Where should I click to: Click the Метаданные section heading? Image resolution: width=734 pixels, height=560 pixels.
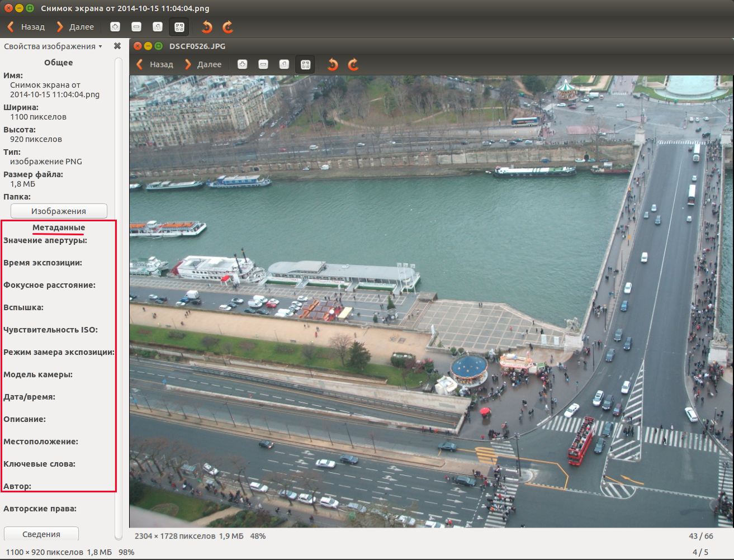(59, 227)
